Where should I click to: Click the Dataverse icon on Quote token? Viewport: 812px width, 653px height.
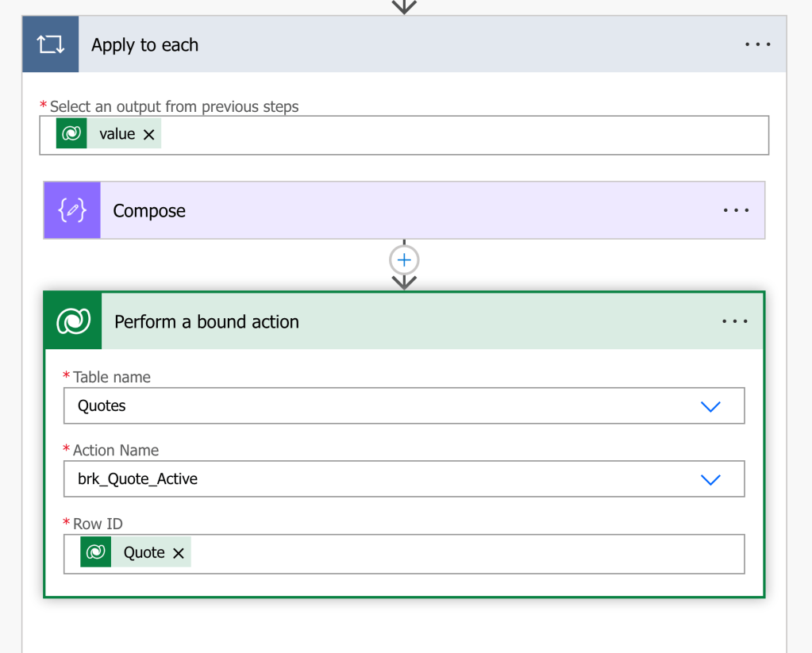pyautogui.click(x=96, y=552)
